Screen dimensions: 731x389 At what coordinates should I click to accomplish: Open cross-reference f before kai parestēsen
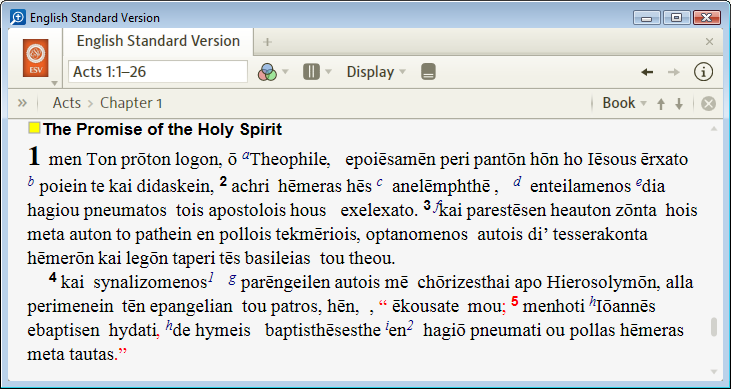(436, 207)
